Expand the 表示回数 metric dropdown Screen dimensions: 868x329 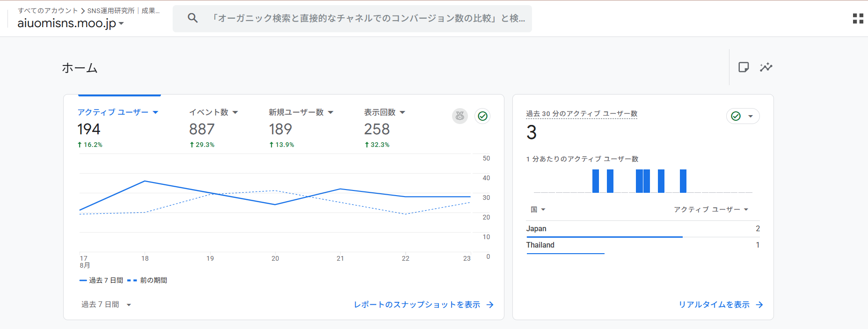(402, 112)
